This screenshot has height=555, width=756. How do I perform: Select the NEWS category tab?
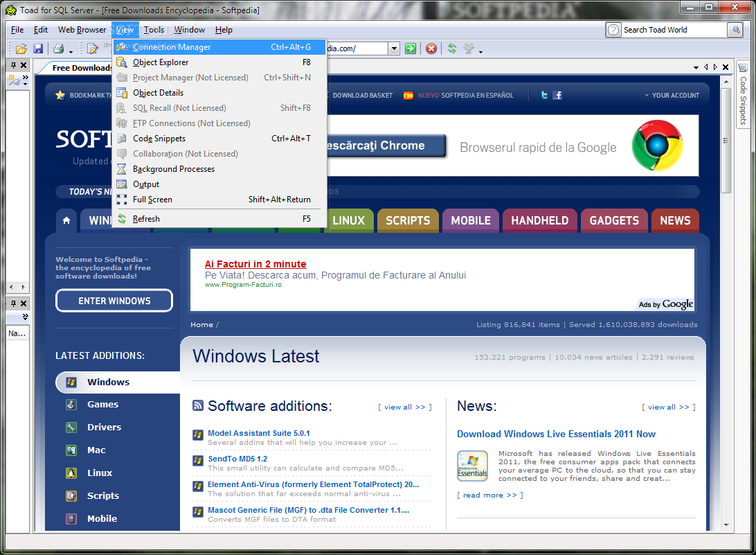pyautogui.click(x=675, y=220)
